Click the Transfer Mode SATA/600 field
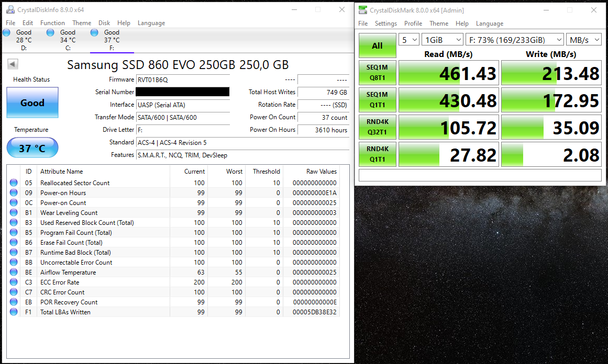This screenshot has width=608, height=364. (x=183, y=117)
